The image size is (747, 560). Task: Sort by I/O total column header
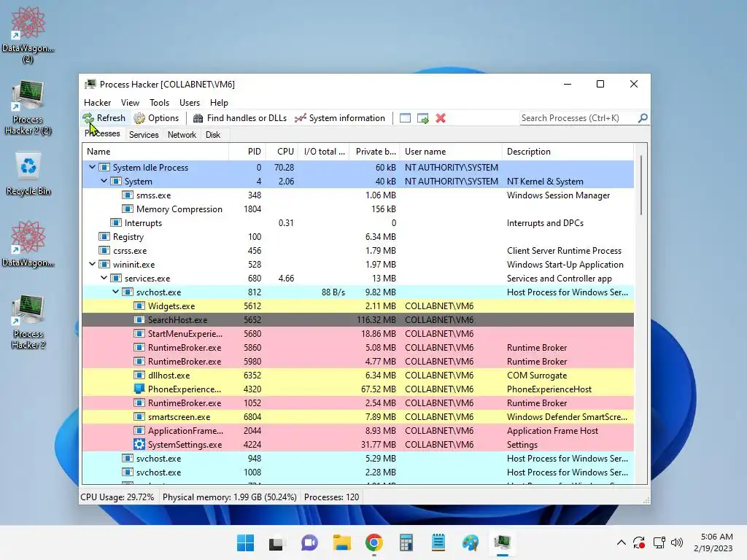pos(324,152)
